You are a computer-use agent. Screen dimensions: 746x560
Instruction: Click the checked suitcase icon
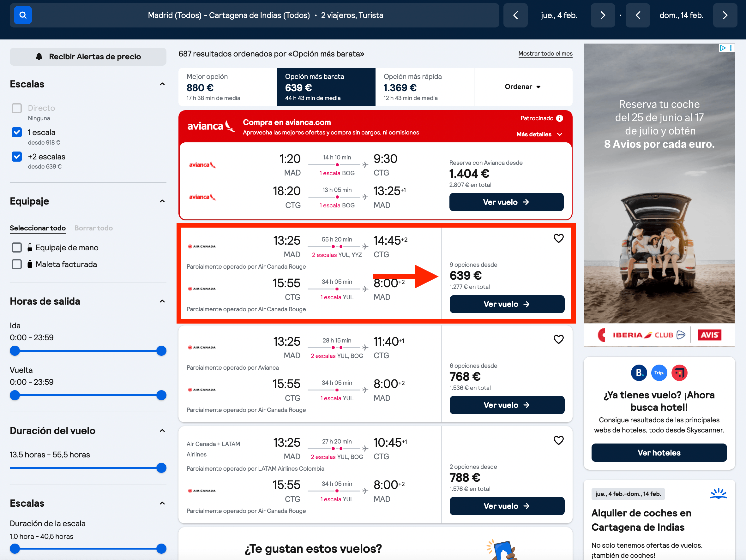click(x=30, y=264)
